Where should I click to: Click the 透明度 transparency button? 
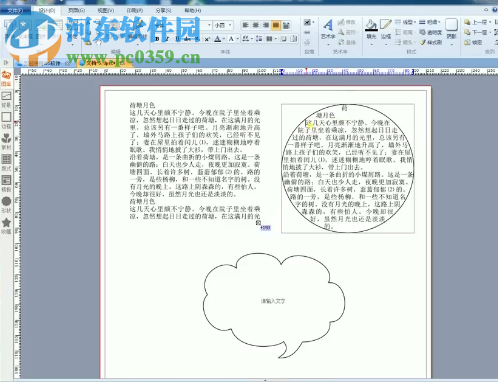pyautogui.click(x=431, y=32)
